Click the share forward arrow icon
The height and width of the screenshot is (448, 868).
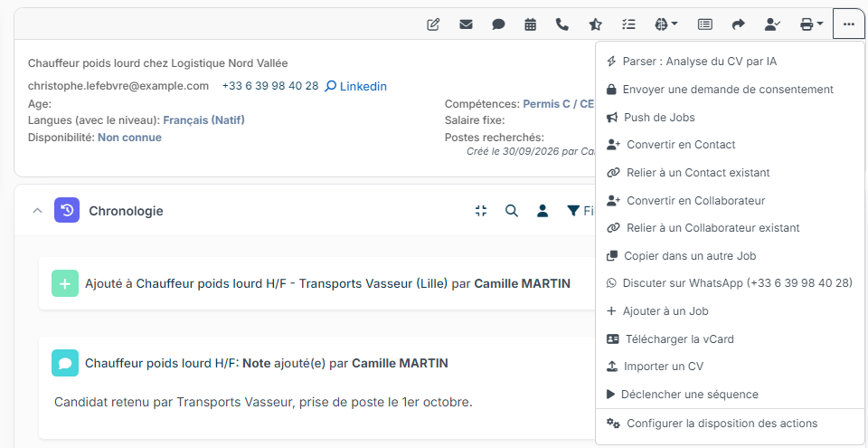point(739,24)
